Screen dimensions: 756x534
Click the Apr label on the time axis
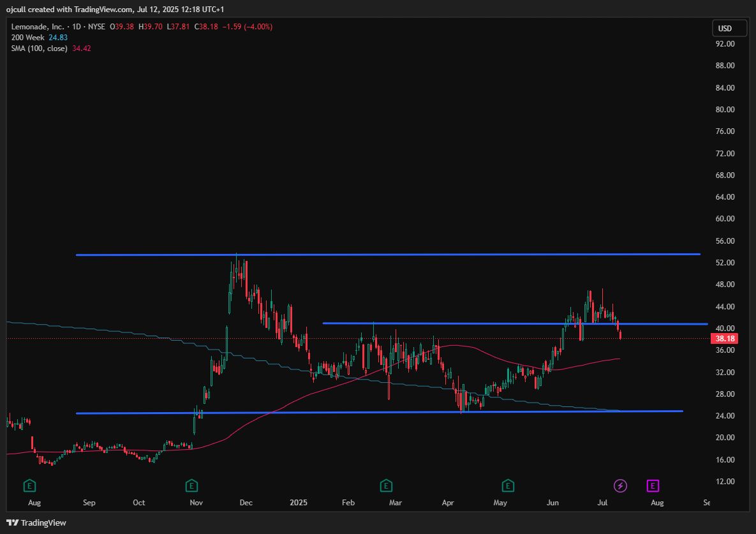448,503
